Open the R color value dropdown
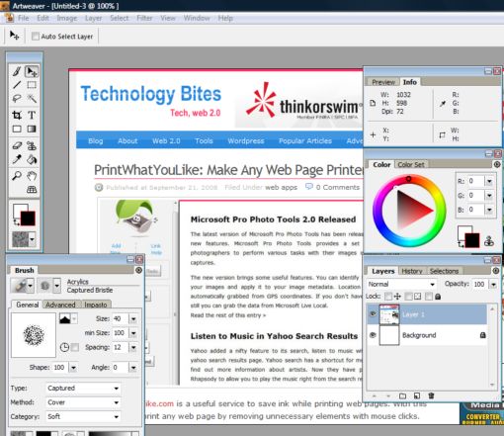 pos(489,181)
